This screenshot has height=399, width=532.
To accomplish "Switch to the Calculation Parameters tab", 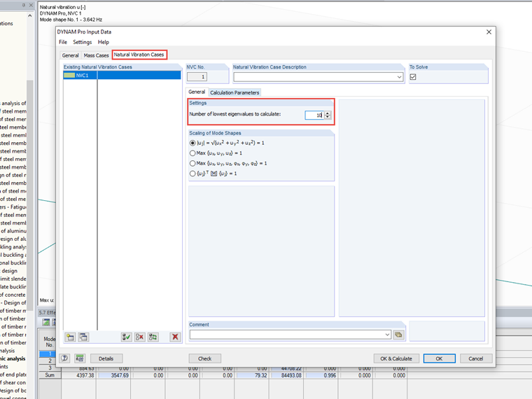I will (234, 92).
